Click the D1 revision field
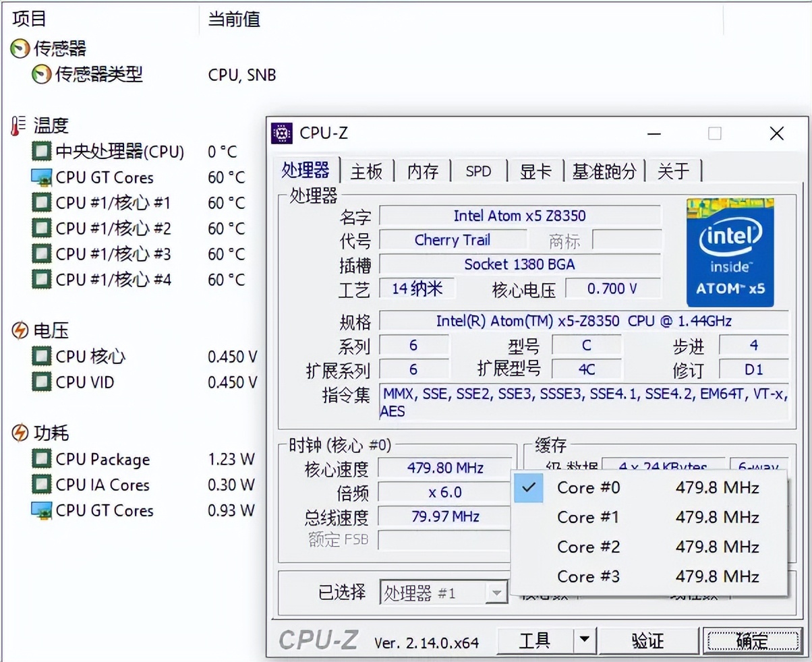The height and width of the screenshot is (662, 812). (753, 369)
